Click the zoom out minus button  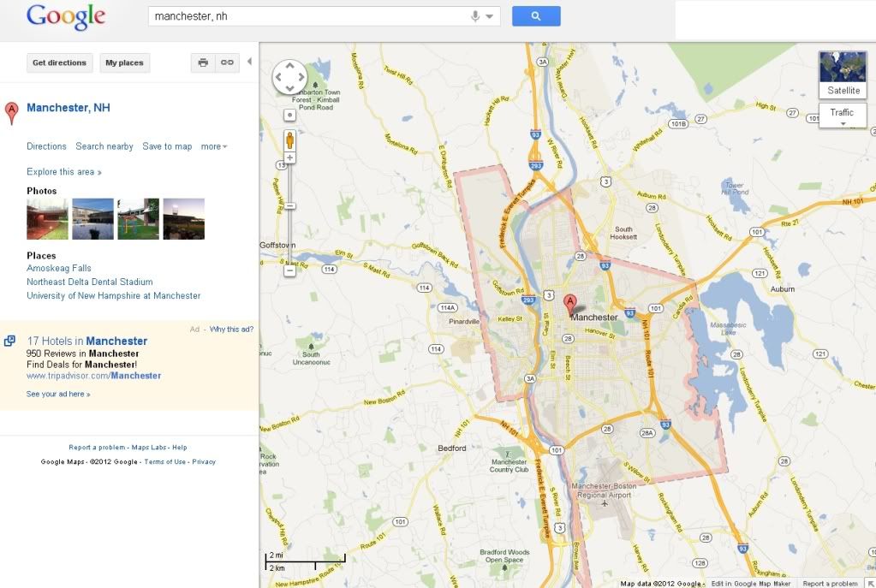tap(289, 270)
